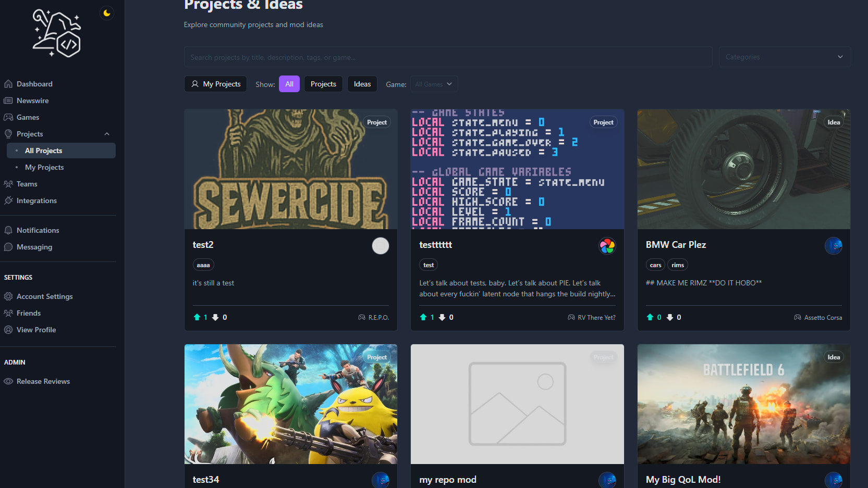This screenshot has height=488, width=868.
Task: Downvote the testttttt project
Action: pos(442,317)
